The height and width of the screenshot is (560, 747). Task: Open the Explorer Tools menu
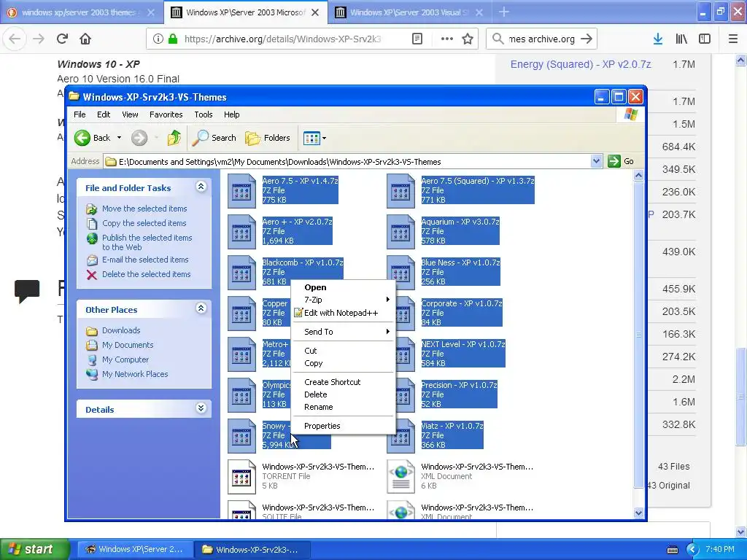(204, 114)
